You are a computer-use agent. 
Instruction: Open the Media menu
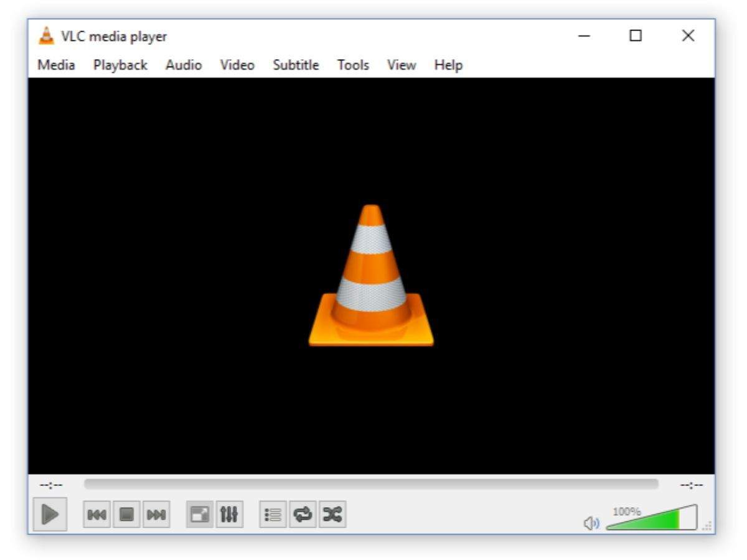coord(56,65)
